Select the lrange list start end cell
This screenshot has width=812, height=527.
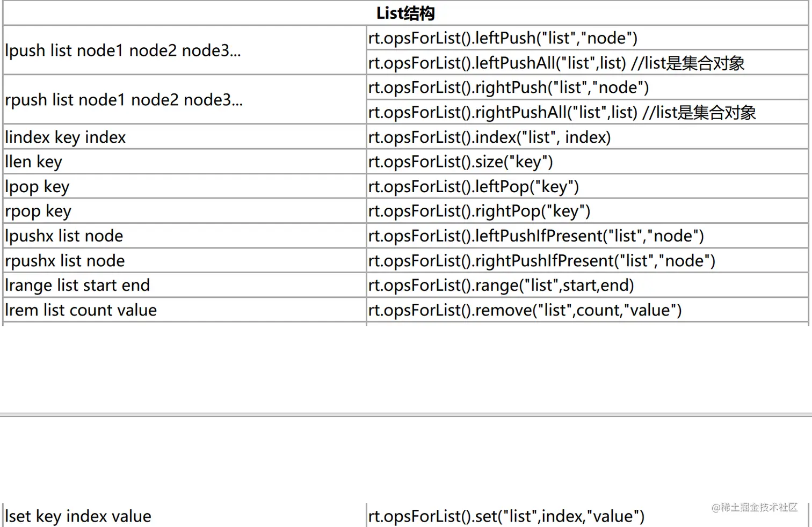click(x=77, y=286)
